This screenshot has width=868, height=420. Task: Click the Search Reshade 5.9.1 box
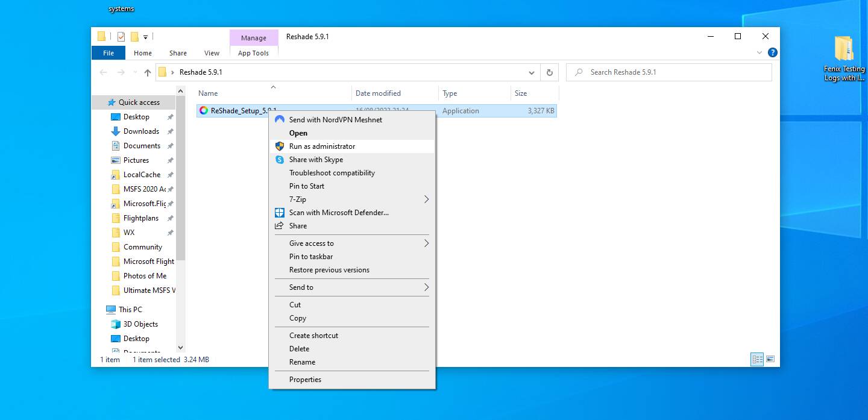[669, 72]
